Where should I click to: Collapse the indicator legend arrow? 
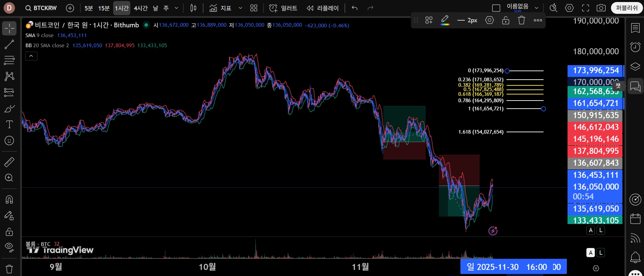point(31,56)
